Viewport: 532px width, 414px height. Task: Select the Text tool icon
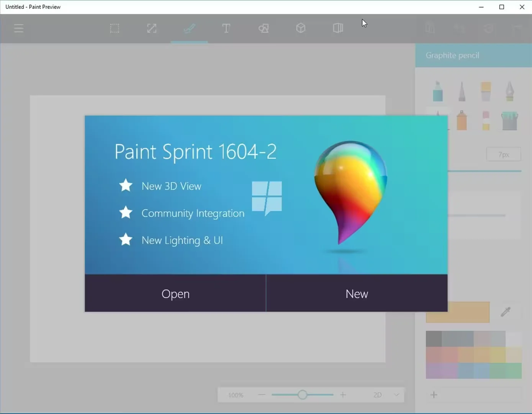click(226, 28)
